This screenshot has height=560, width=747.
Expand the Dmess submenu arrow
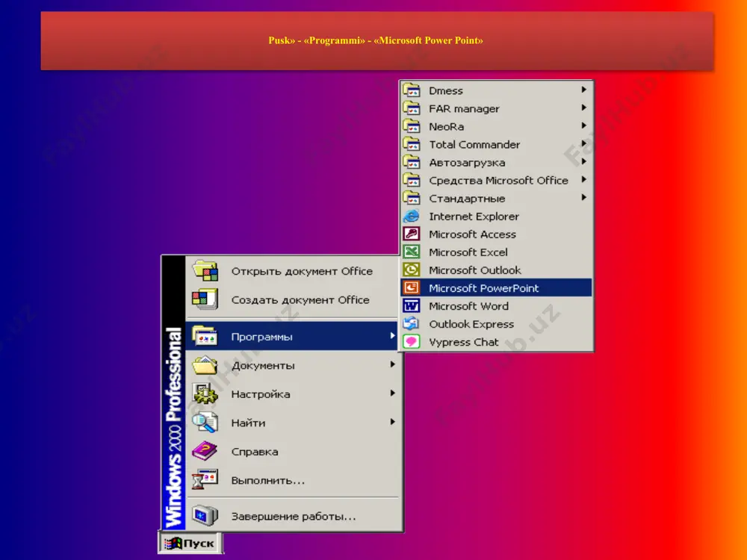pyautogui.click(x=584, y=90)
